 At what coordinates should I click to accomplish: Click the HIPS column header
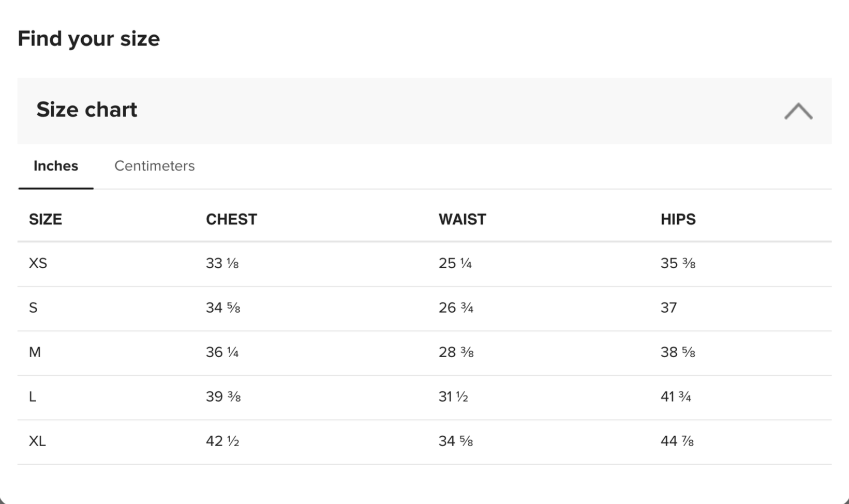678,219
